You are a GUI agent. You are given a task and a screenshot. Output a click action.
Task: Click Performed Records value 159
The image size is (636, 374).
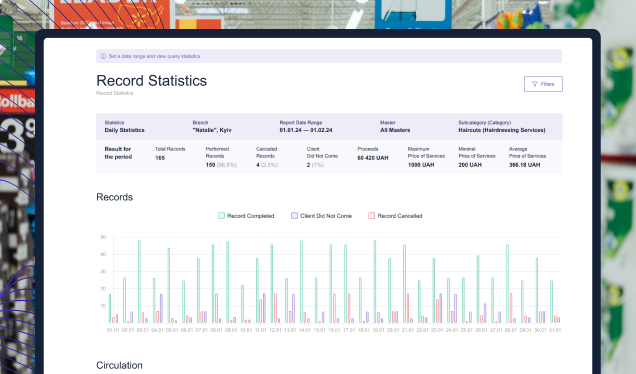tap(210, 165)
